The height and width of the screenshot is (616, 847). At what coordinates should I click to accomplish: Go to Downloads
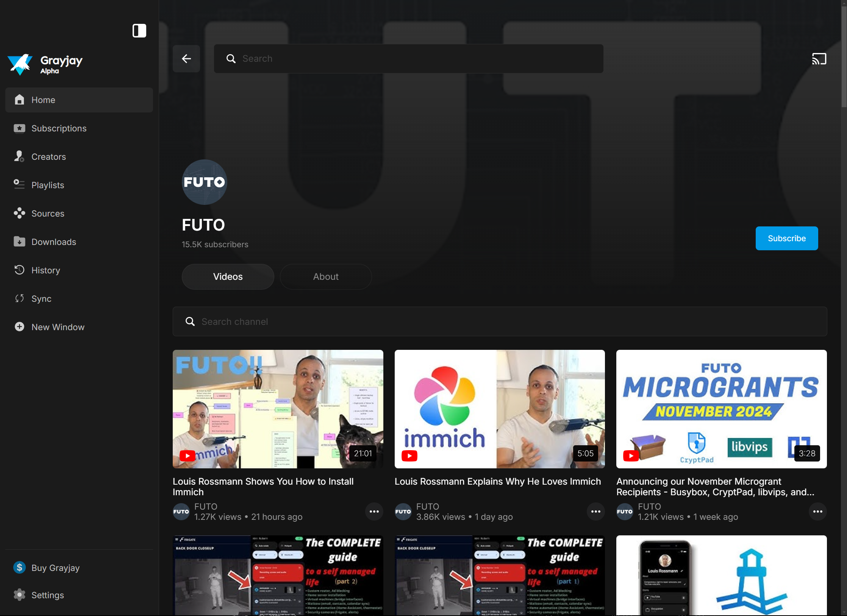tap(53, 242)
